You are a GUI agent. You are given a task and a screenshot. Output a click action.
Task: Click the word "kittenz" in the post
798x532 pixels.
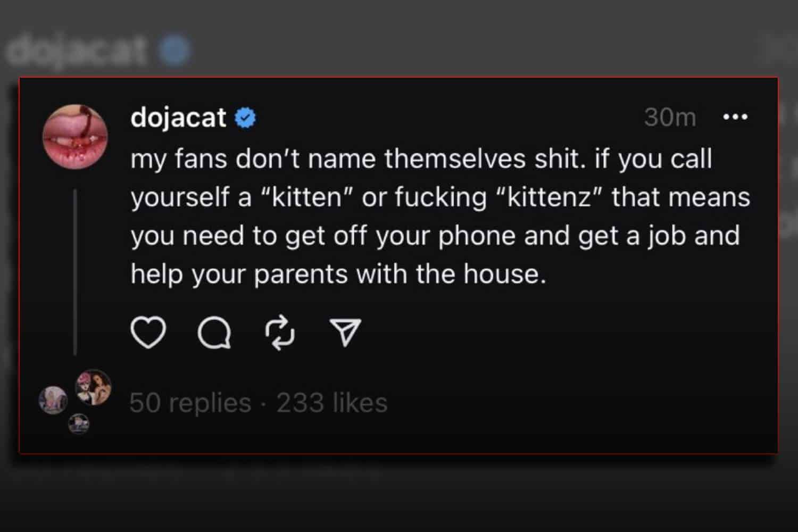550,197
